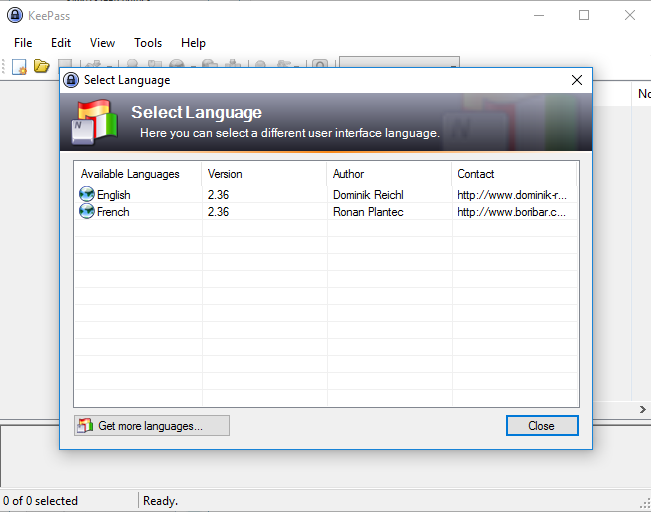Click the New database toolbar icon
This screenshot has height=512, width=651.
point(19,66)
